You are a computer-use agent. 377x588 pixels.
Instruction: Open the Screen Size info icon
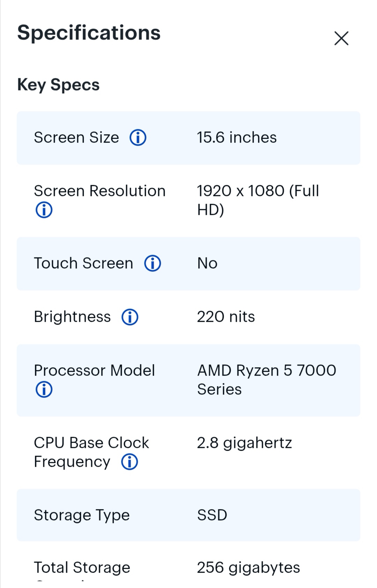[x=138, y=138]
